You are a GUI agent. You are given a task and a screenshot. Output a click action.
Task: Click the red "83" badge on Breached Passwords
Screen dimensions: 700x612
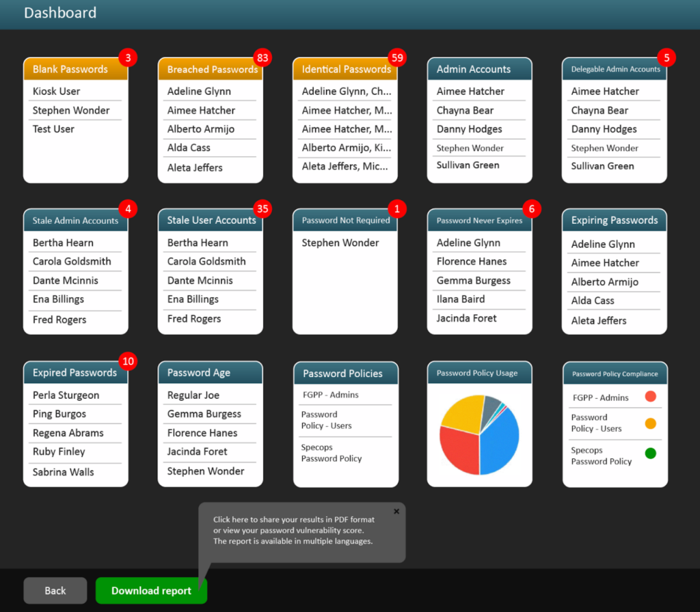click(x=262, y=58)
